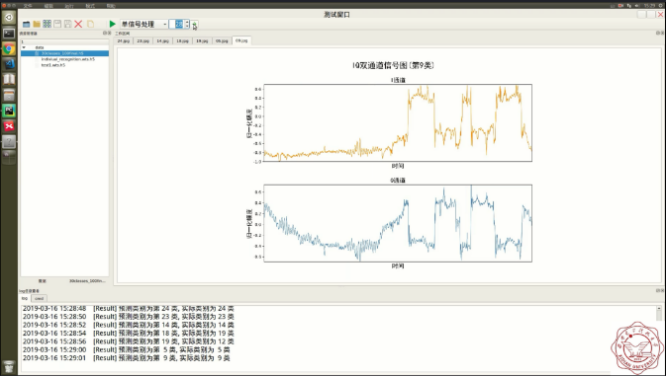Switch to the 24.jpg tab
This screenshot has width=666, height=376.
(123, 41)
